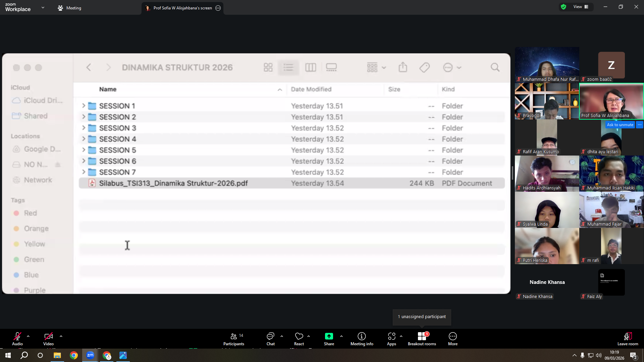Image resolution: width=644 pixels, height=362 pixels.
Task: Open Chrome from the Windows taskbar
Action: [x=74, y=355]
